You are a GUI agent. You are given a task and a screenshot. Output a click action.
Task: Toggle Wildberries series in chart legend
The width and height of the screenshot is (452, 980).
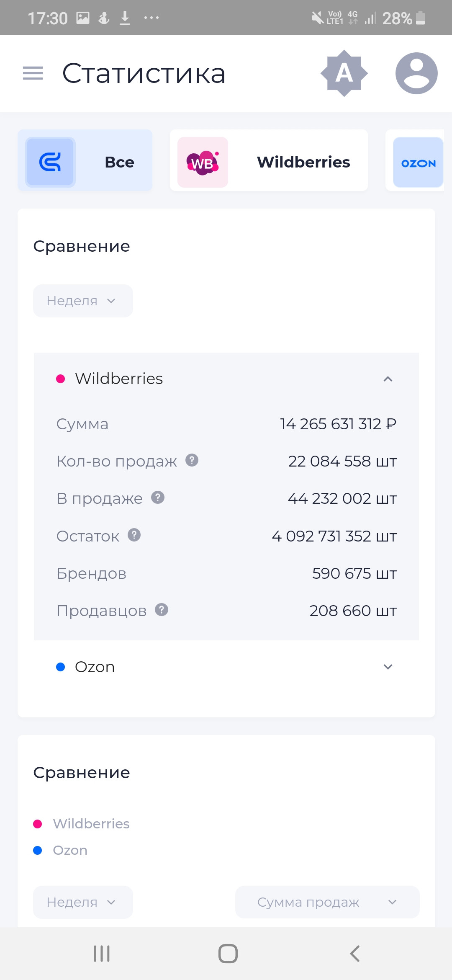(x=91, y=824)
